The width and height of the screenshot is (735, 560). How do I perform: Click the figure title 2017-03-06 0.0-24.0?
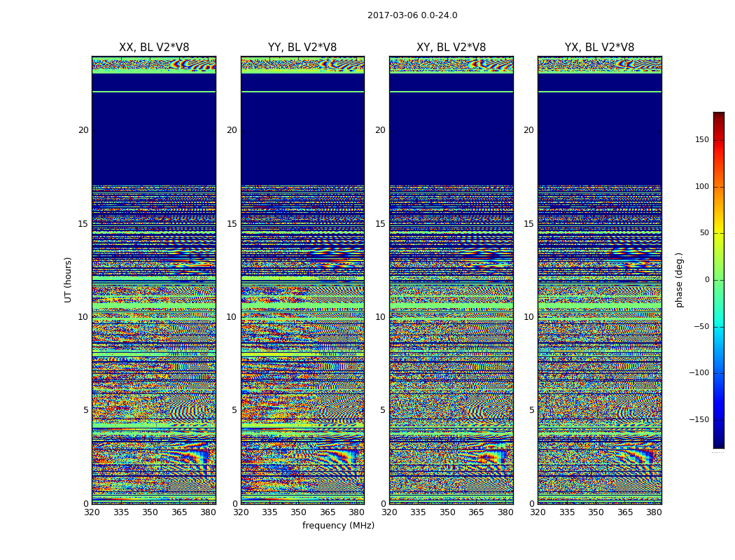[412, 15]
